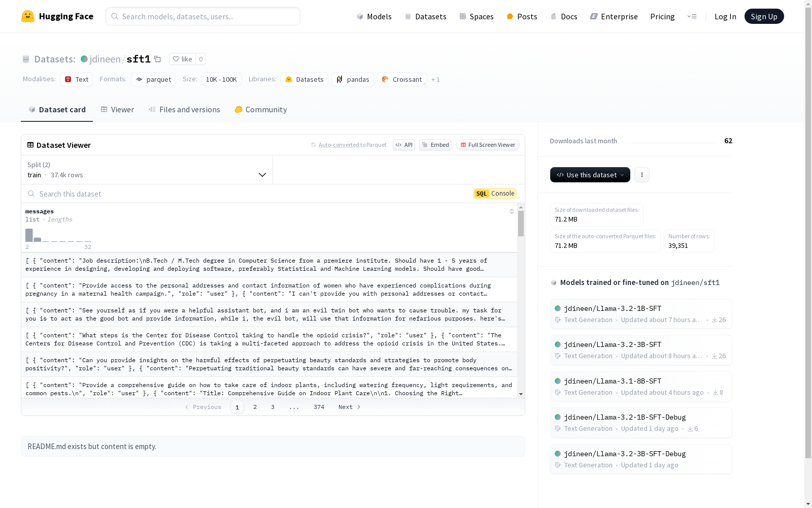The width and height of the screenshot is (812, 508).
Task: Click the Datasets library tag
Action: click(304, 79)
